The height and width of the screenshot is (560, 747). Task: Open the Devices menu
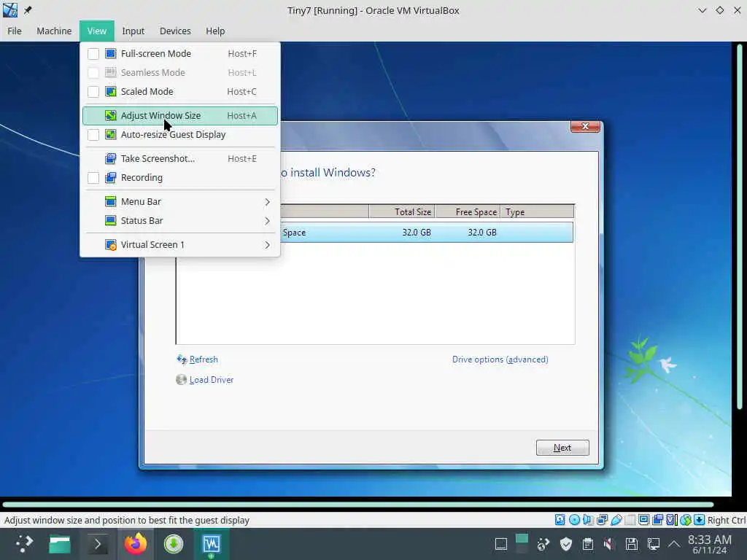pyautogui.click(x=175, y=31)
